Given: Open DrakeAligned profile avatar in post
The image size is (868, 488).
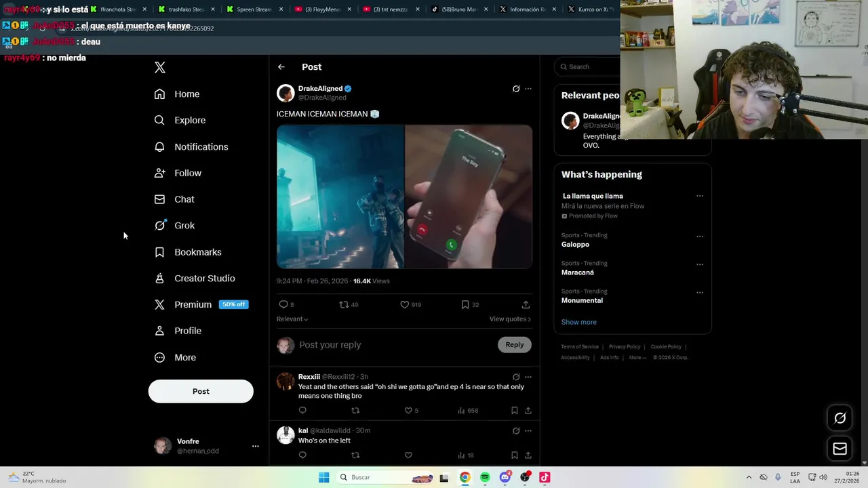Looking at the screenshot, I should 285,93.
